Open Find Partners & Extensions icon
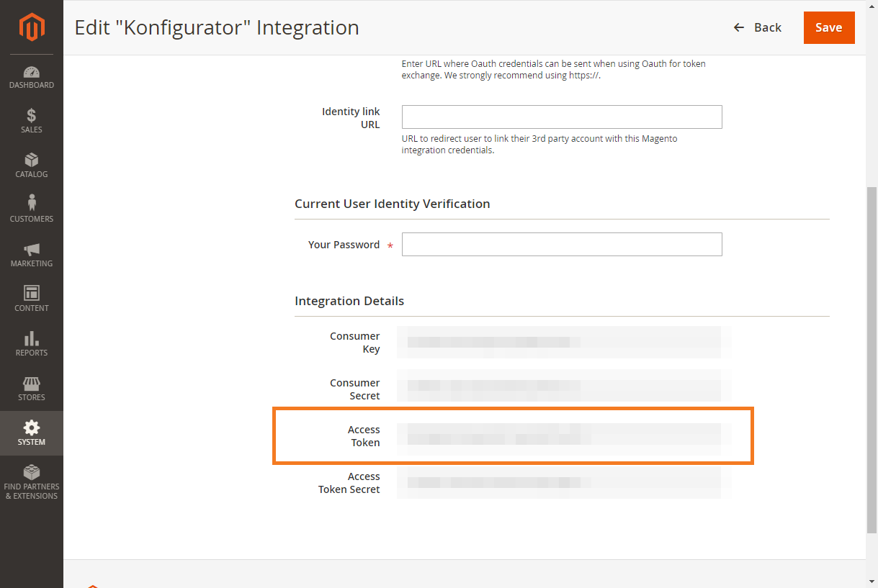The image size is (878, 588). coord(31,470)
